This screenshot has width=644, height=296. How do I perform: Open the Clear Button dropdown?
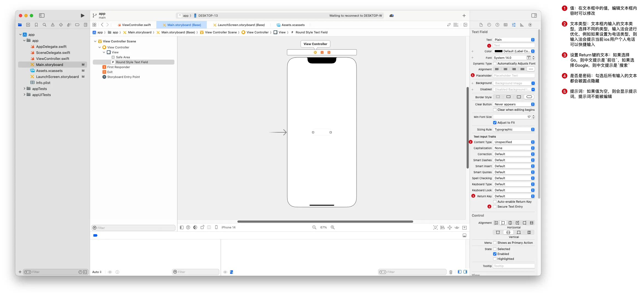coord(514,104)
